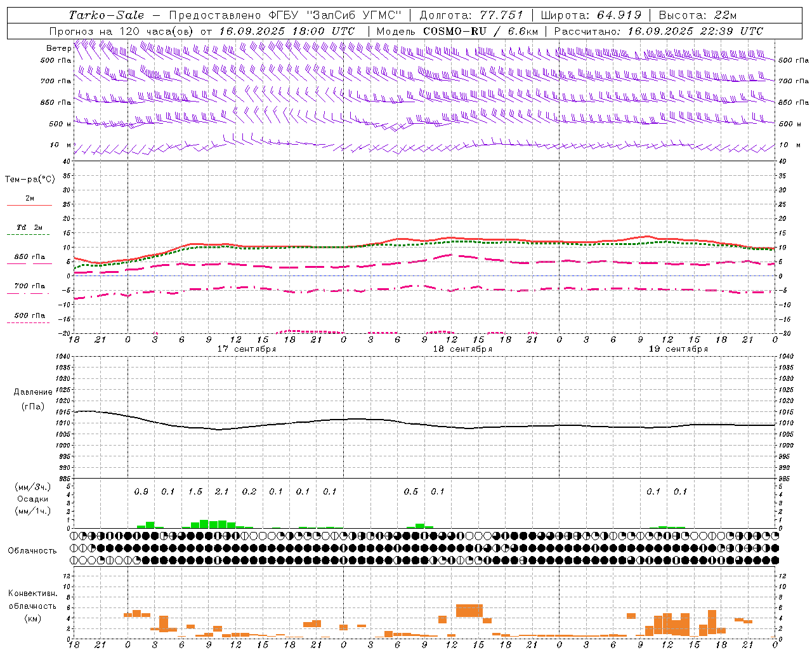
Task: Click the 1.5 precipitation total value
Action: (x=195, y=492)
